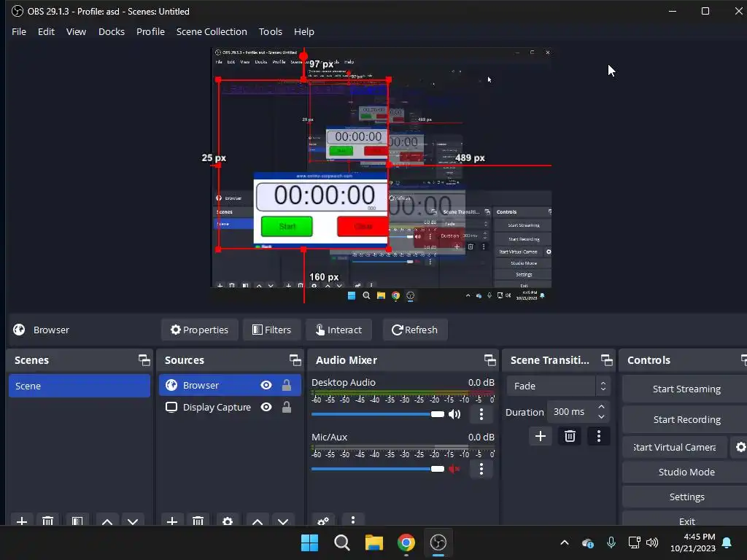This screenshot has width=747, height=560.
Task: Refresh the Browser source
Action: click(x=415, y=330)
